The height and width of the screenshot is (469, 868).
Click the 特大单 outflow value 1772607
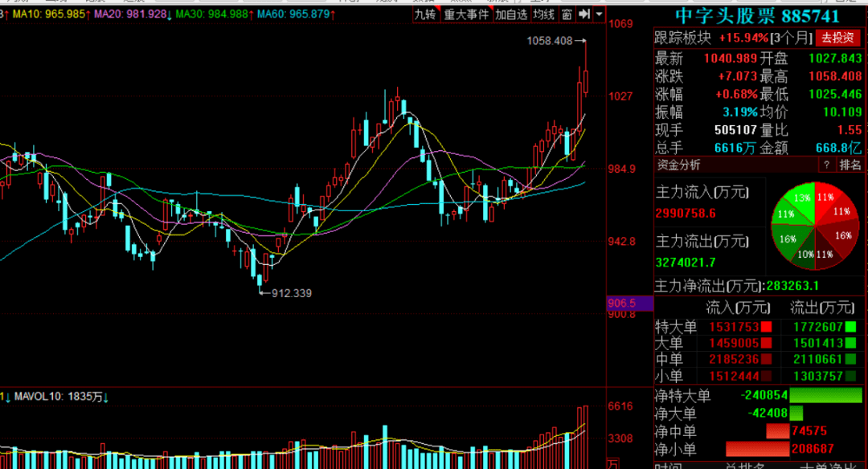(x=817, y=327)
